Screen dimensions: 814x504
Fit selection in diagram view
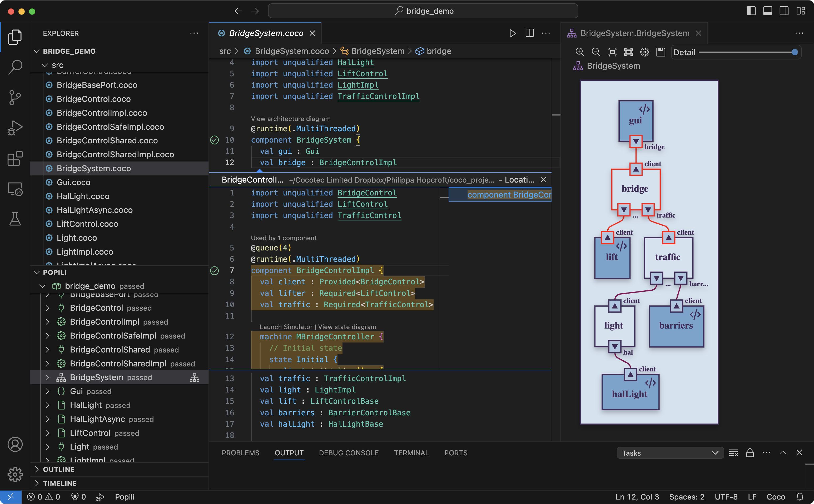tap(612, 52)
